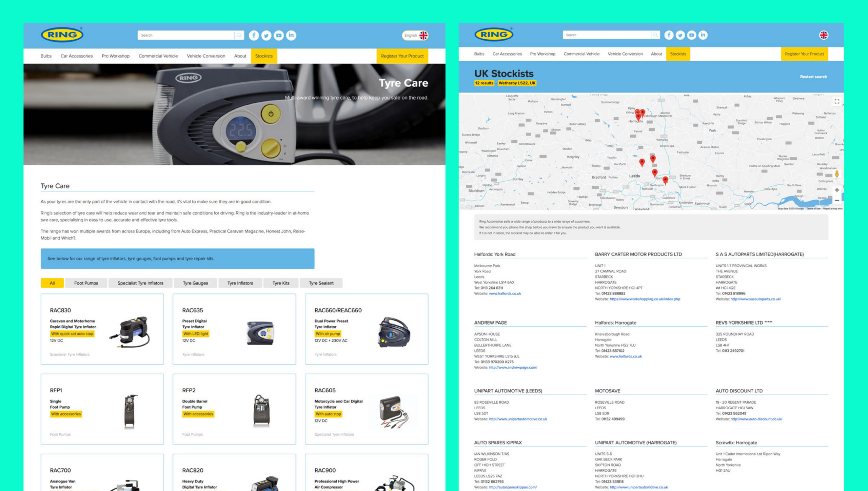Viewport: 868px width, 491px height.
Task: Select the Foot Pumps filter tab
Action: [86, 283]
